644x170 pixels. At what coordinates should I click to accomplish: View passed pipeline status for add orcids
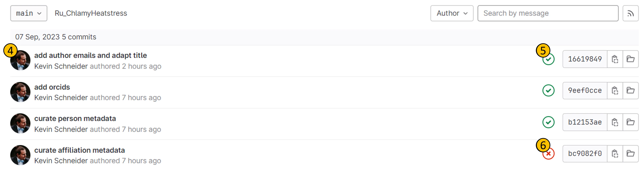tap(548, 91)
